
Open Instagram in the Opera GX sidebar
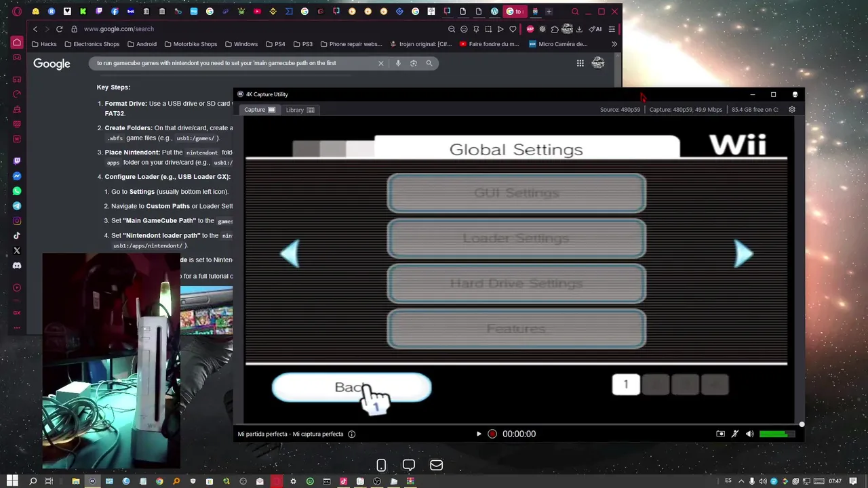tap(17, 221)
